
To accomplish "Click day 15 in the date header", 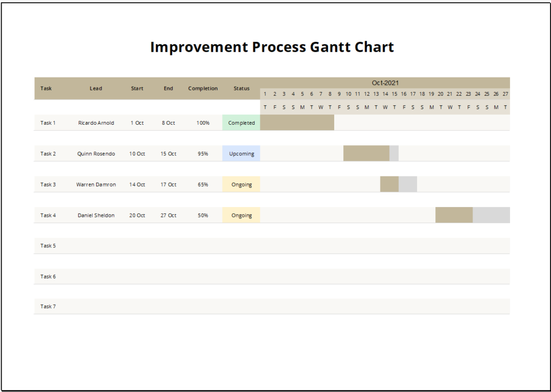I will click(394, 94).
